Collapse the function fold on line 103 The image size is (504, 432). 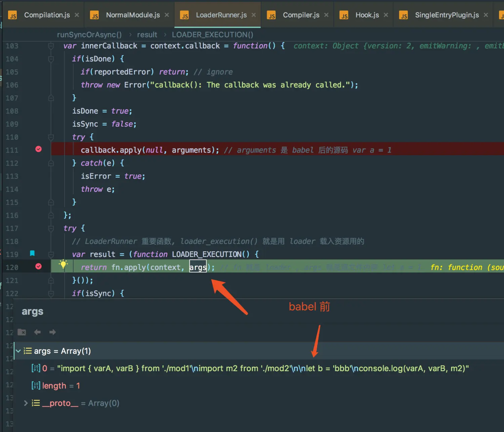tap(51, 46)
